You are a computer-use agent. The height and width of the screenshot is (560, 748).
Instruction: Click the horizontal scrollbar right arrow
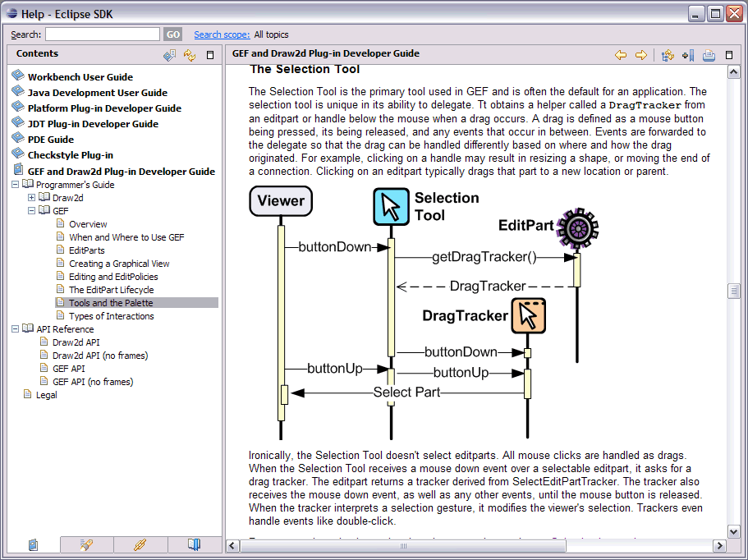coord(719,546)
